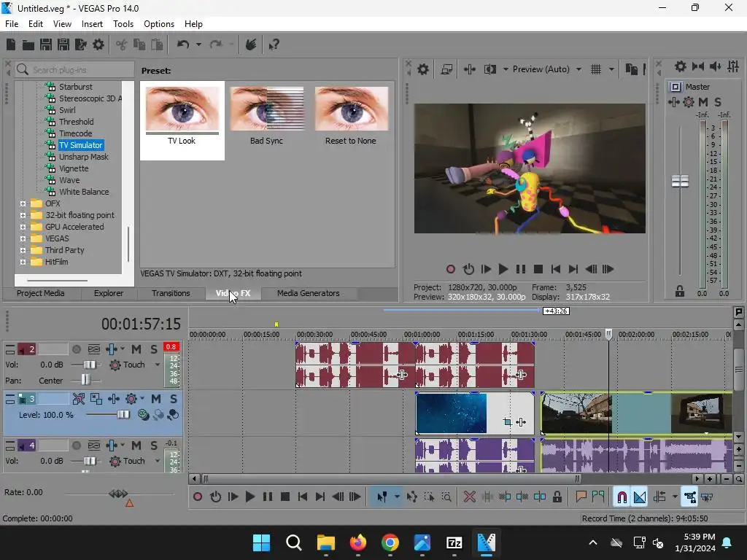Expand the VEGAS plug-in folder

(23, 238)
